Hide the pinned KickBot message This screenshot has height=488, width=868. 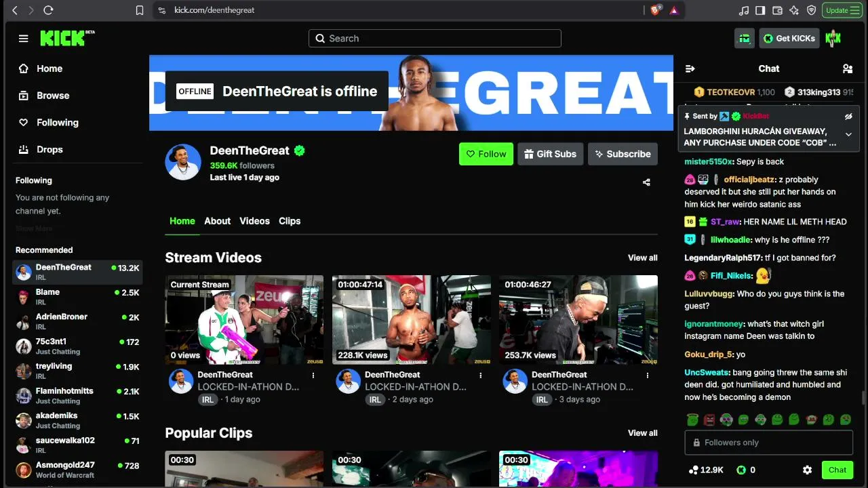pos(848,117)
